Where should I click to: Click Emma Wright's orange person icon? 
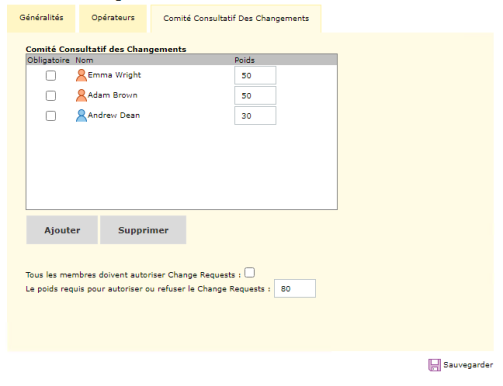pyautogui.click(x=81, y=75)
